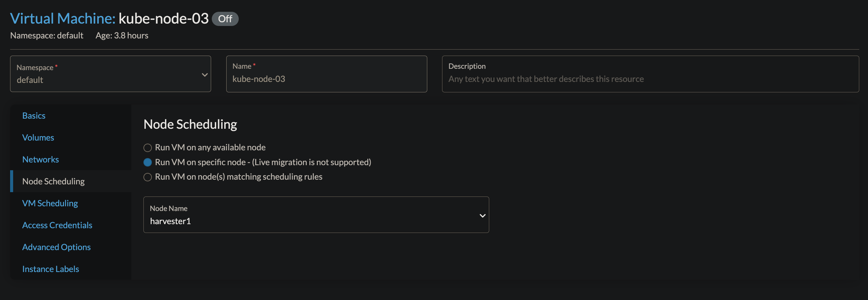Expand the Node Name dropdown chevron
Screen dimensions: 868x300
pos(482,216)
